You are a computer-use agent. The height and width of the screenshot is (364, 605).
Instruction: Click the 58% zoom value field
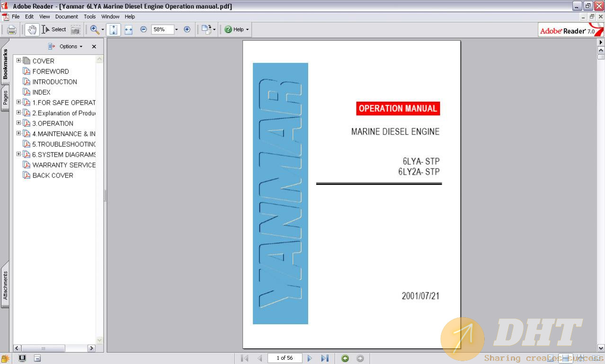click(162, 29)
